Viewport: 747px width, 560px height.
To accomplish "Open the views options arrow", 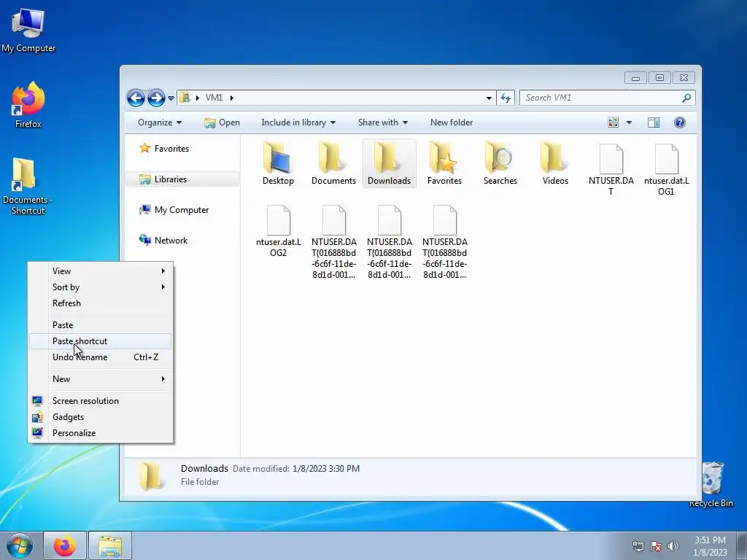I will click(x=629, y=122).
